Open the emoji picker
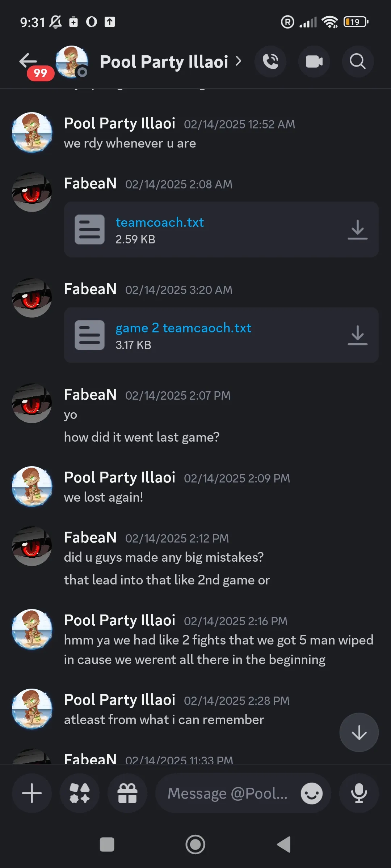The height and width of the screenshot is (868, 391). [311, 793]
